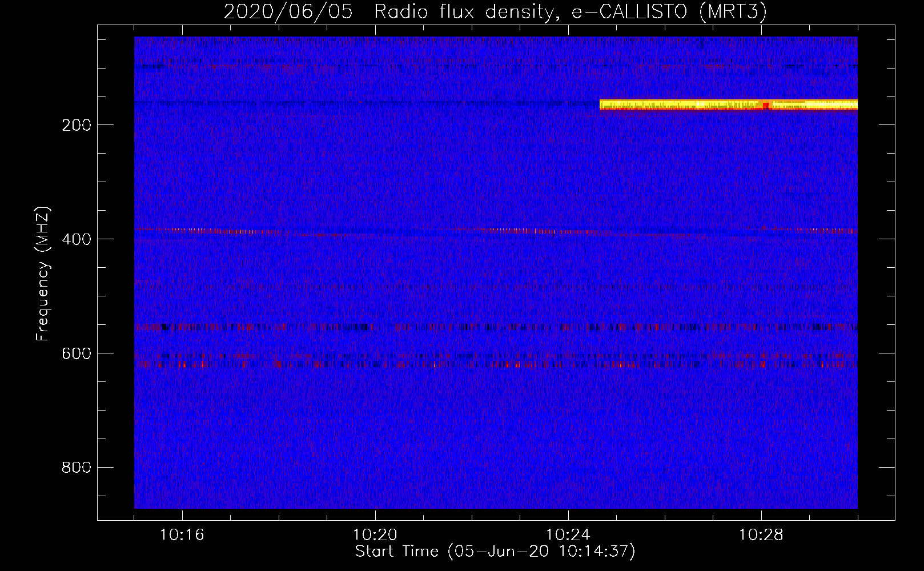
Task: Click the 'Frequency (MHZ)' axis label
Action: (43, 274)
